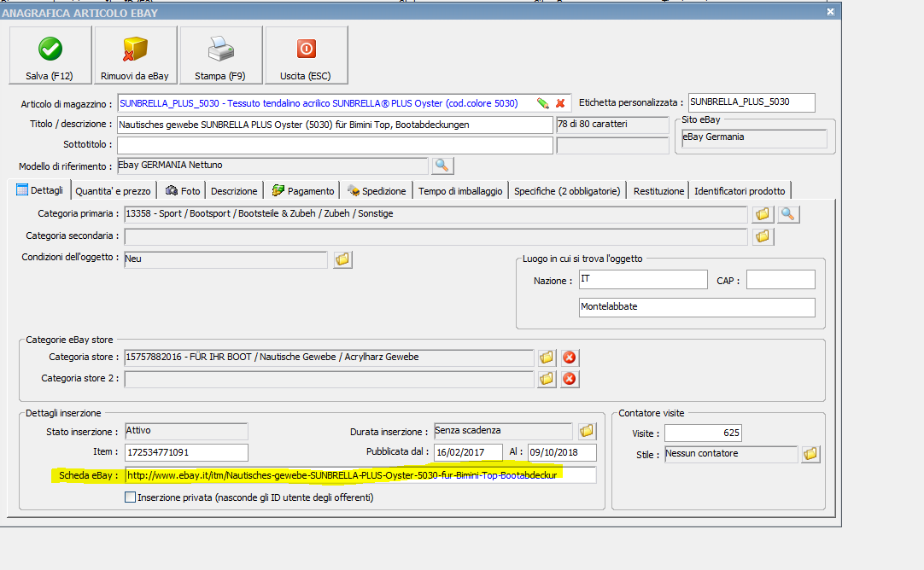Click the 78 di 80 caratteri counter
924x570 pixels.
(x=613, y=125)
